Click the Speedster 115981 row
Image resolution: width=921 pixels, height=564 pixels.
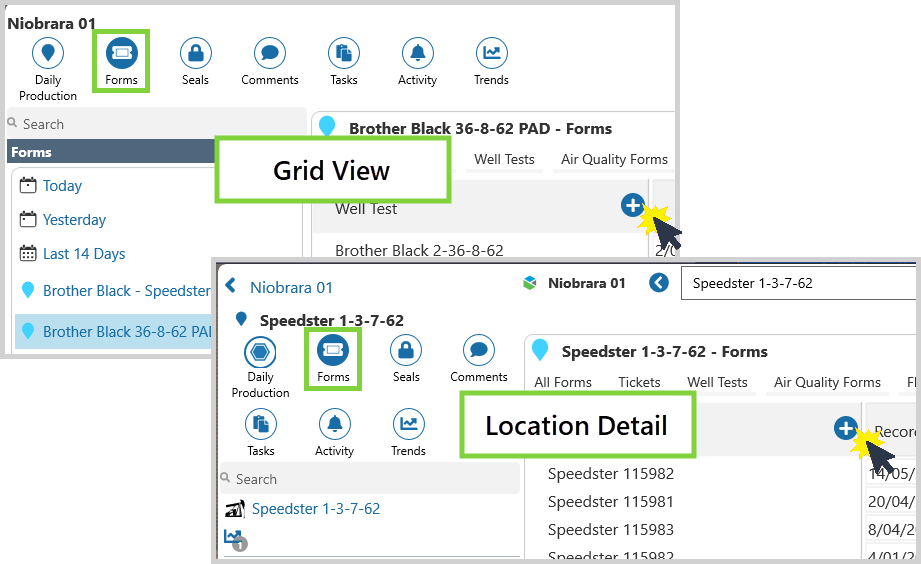[x=611, y=502]
